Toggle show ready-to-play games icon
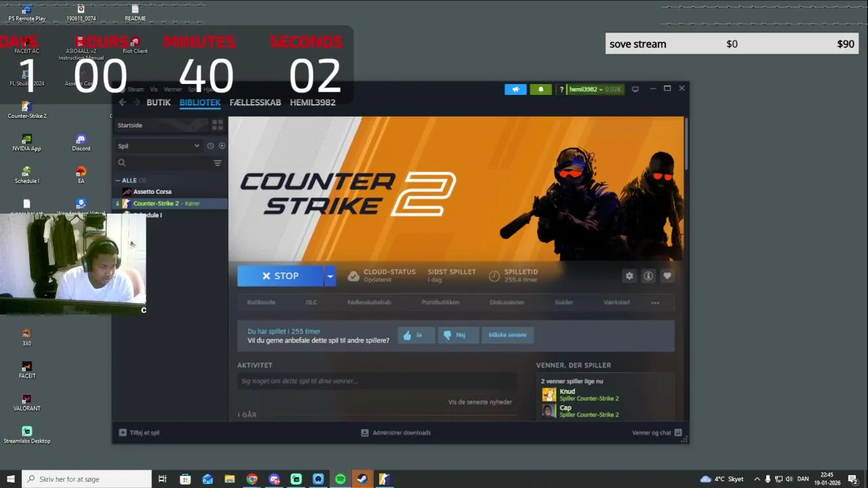This screenshot has width=868, height=488. point(222,146)
